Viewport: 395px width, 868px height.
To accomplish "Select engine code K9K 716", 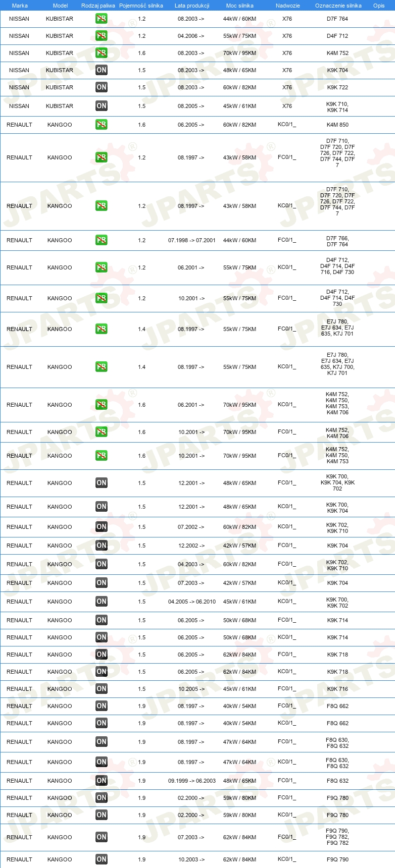I will click(337, 689).
